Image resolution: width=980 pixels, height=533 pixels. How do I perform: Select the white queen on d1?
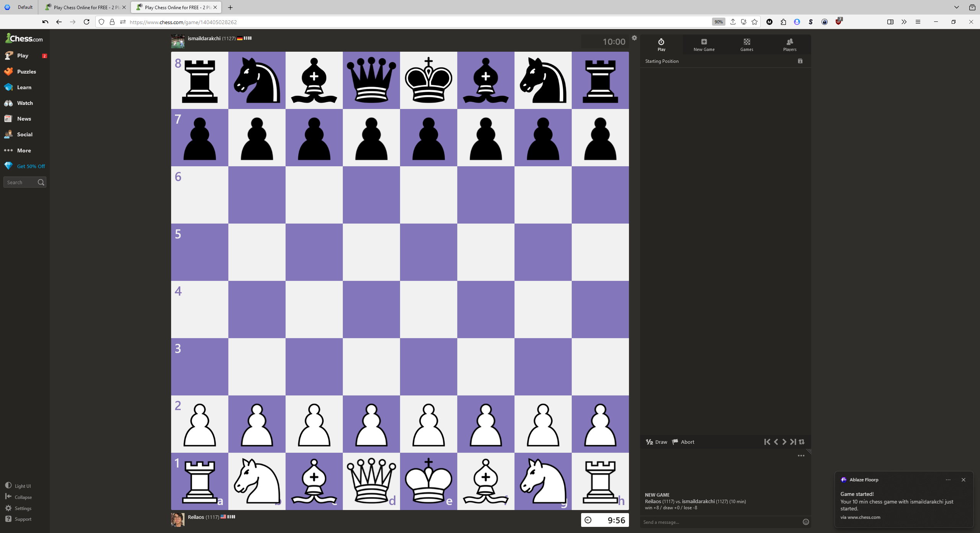[x=371, y=481]
